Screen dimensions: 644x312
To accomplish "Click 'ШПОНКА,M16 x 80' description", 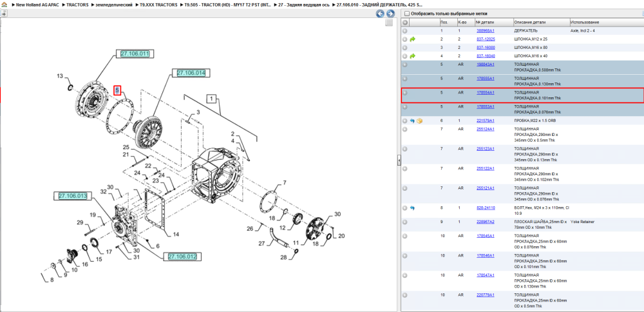I will [531, 48].
